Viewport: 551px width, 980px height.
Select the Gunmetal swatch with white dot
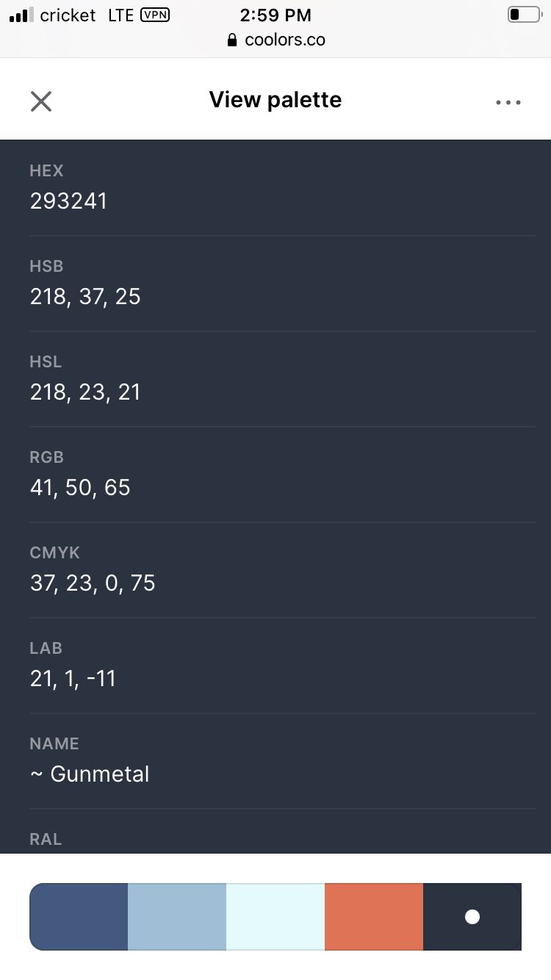(472, 916)
